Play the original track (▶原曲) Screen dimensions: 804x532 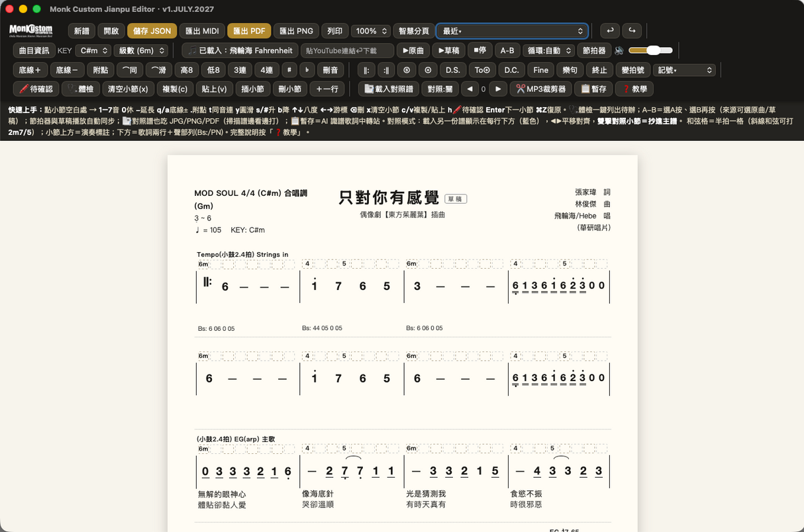pos(413,50)
